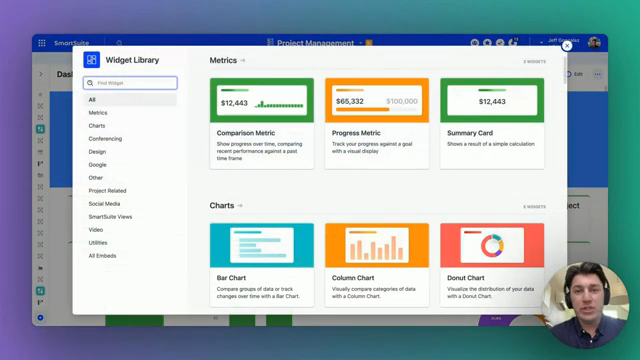The height and width of the screenshot is (360, 640).
Task: Open the notifications icon with badge
Action: tap(513, 42)
